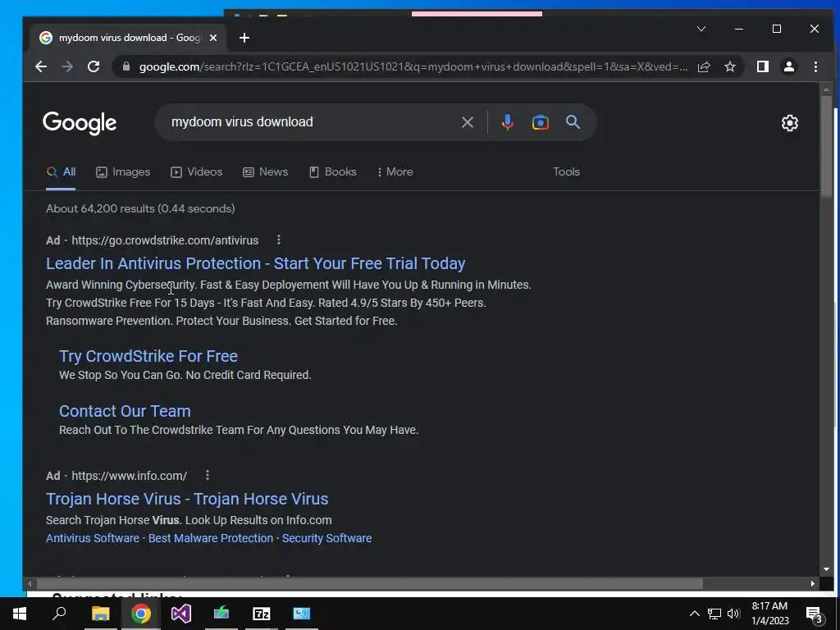This screenshot has width=840, height=630.
Task: Click the URL in the address bar
Action: (413, 66)
